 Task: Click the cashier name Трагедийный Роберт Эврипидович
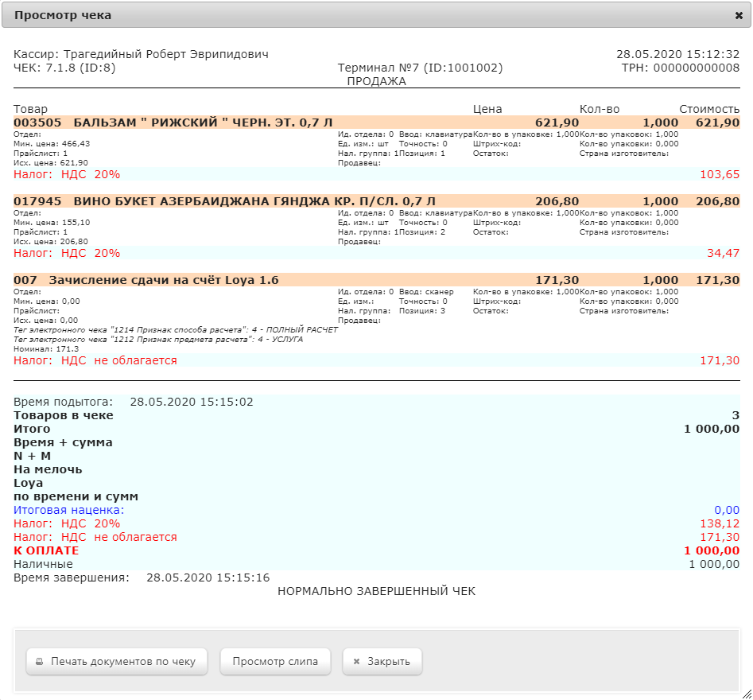[166, 54]
